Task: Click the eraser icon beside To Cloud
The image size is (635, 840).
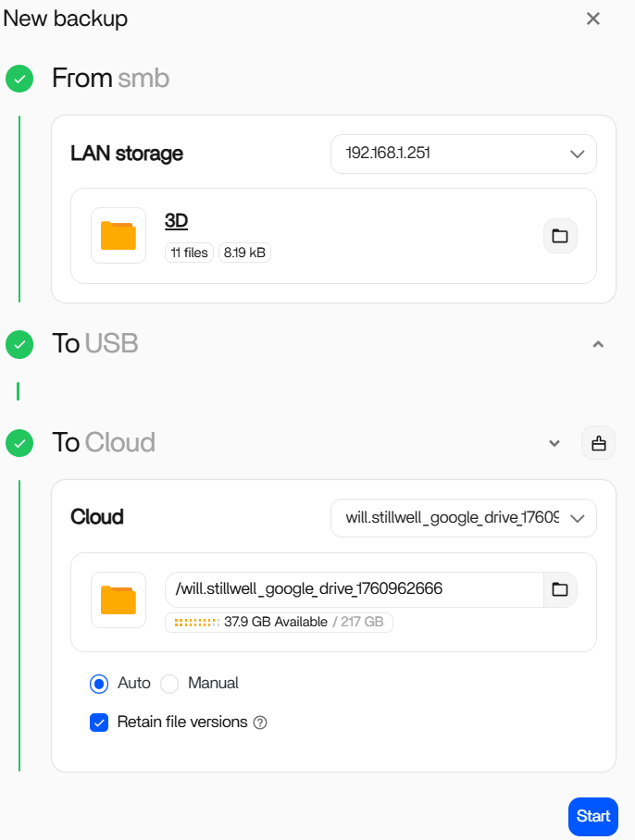Action: [598, 443]
